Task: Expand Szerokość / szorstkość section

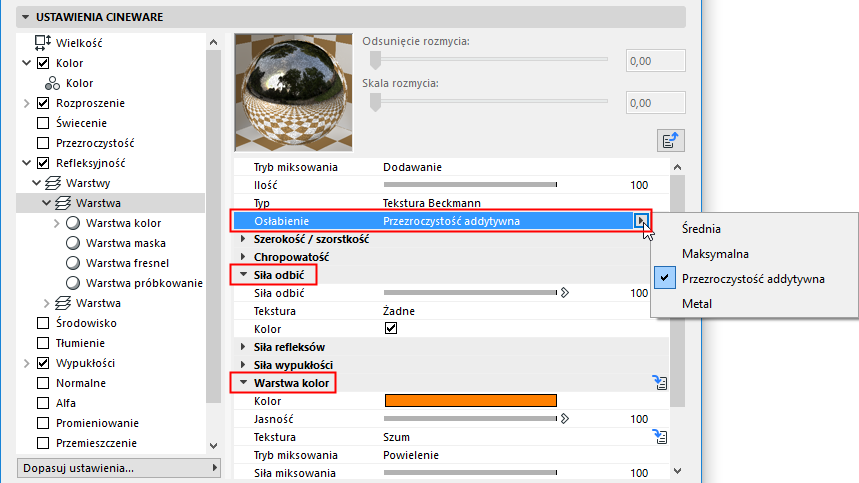Action: point(243,239)
